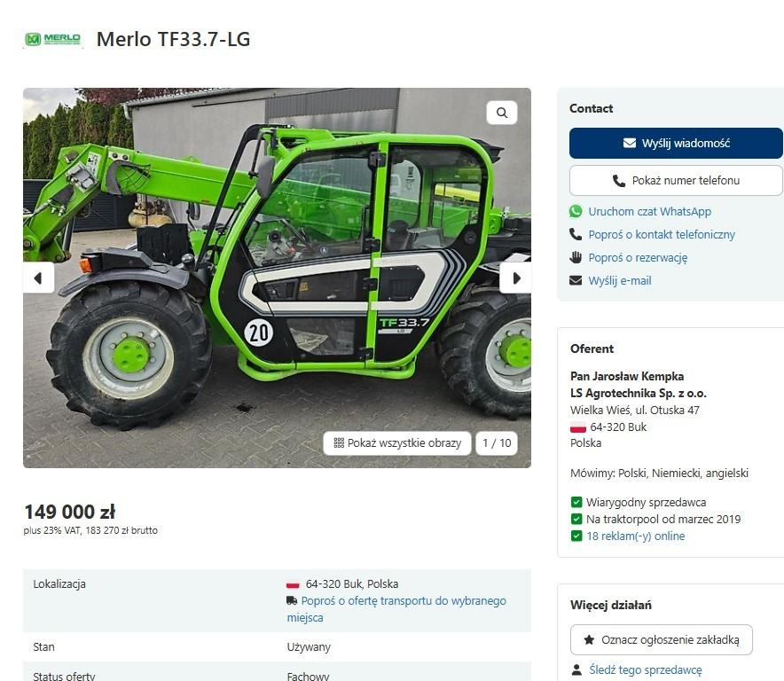Click the envelope icon next to Wyślij e-mail
784x681 pixels.
coord(576,280)
